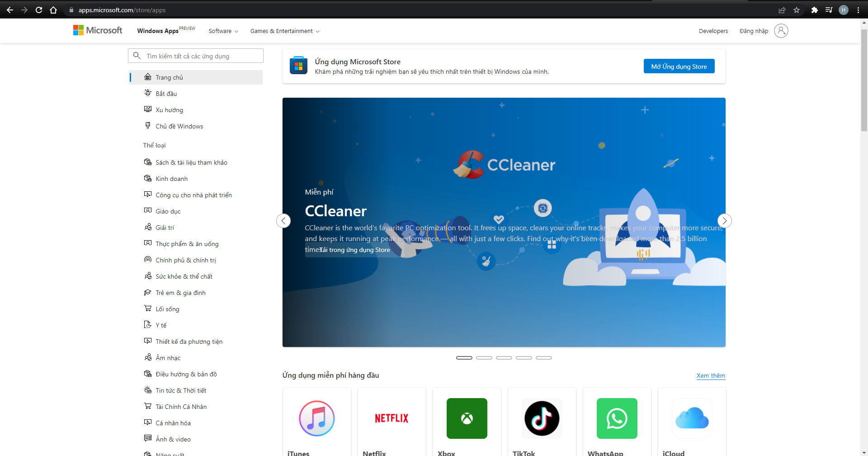Open browser extensions puzzle icon
The width and height of the screenshot is (868, 456).
click(814, 10)
